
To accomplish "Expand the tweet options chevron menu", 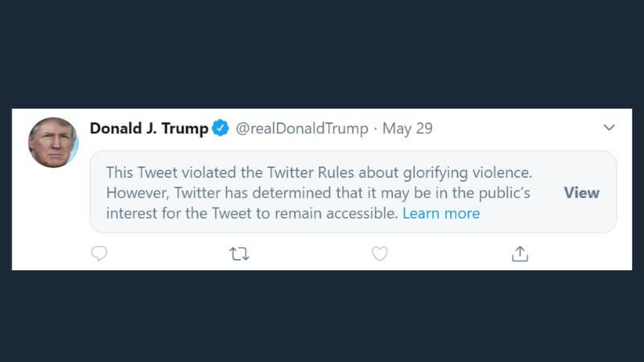I will [x=609, y=128].
